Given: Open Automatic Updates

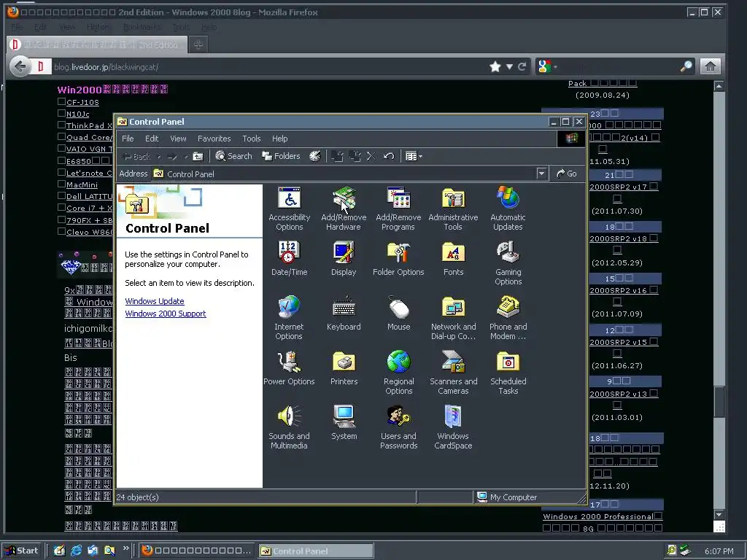Looking at the screenshot, I should [508, 209].
